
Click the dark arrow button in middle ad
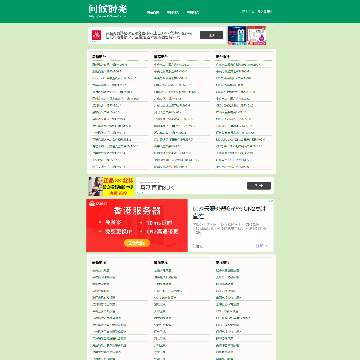259,186
